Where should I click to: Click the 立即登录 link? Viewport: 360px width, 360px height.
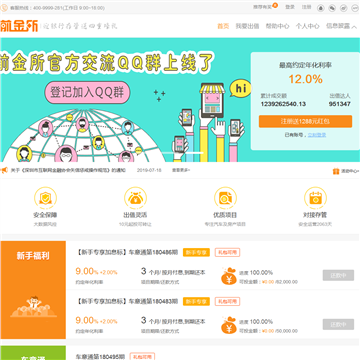[317, 135]
